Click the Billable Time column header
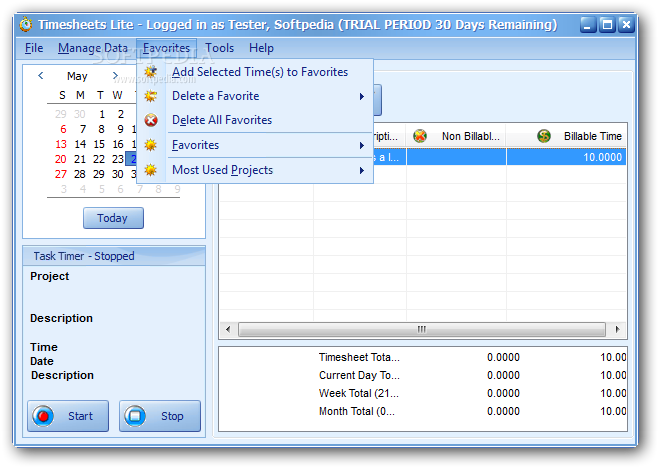The height and width of the screenshot is (468, 659). coord(566,136)
